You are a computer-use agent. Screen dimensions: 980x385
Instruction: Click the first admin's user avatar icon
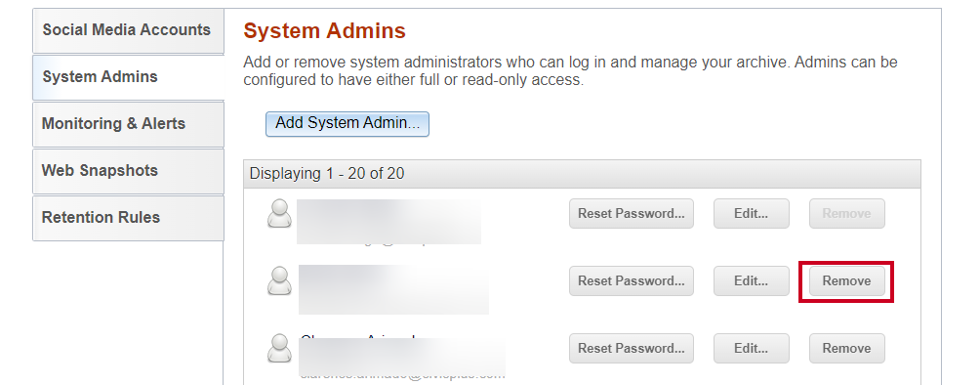pos(279,213)
